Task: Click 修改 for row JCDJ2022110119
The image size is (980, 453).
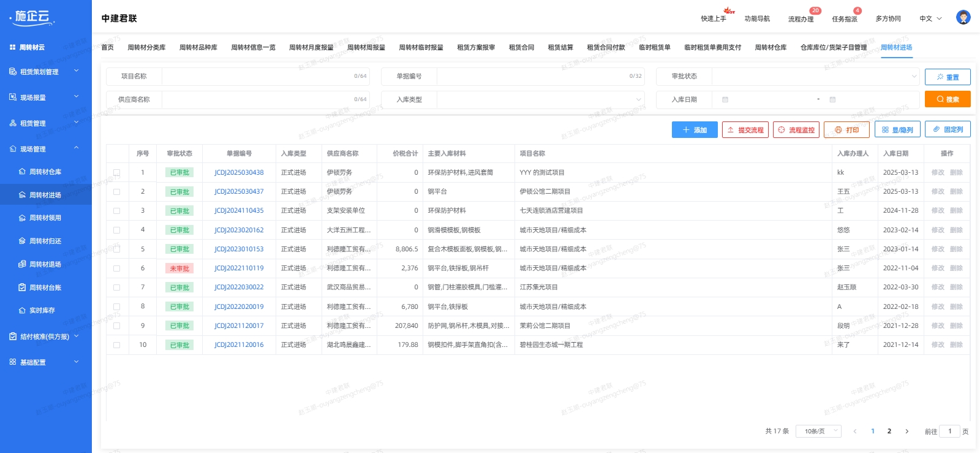Action: pos(938,268)
